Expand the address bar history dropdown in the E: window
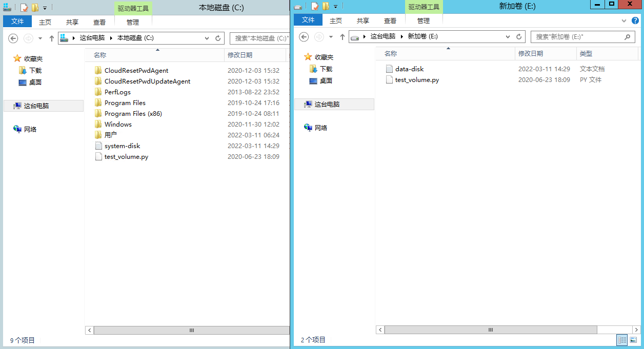 coord(508,37)
